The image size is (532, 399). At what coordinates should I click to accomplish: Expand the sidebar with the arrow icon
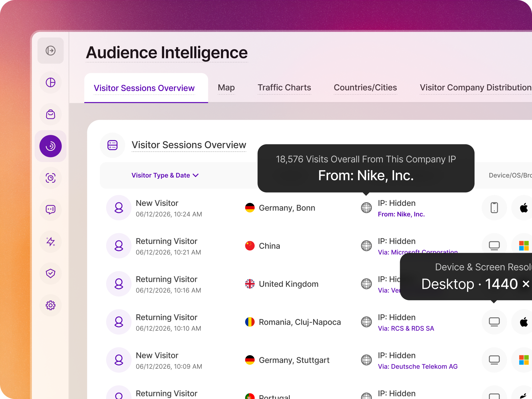[51, 51]
